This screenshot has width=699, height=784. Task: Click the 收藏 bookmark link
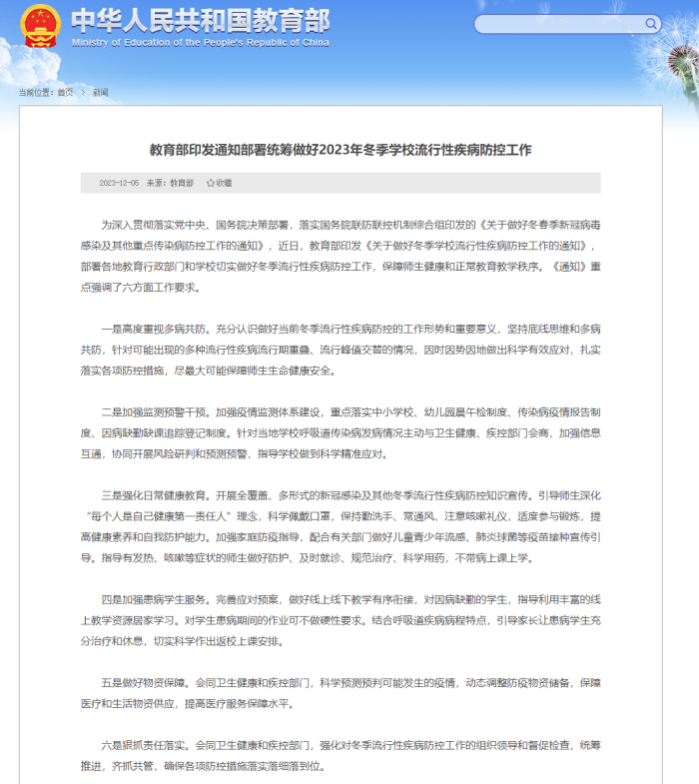(x=224, y=183)
